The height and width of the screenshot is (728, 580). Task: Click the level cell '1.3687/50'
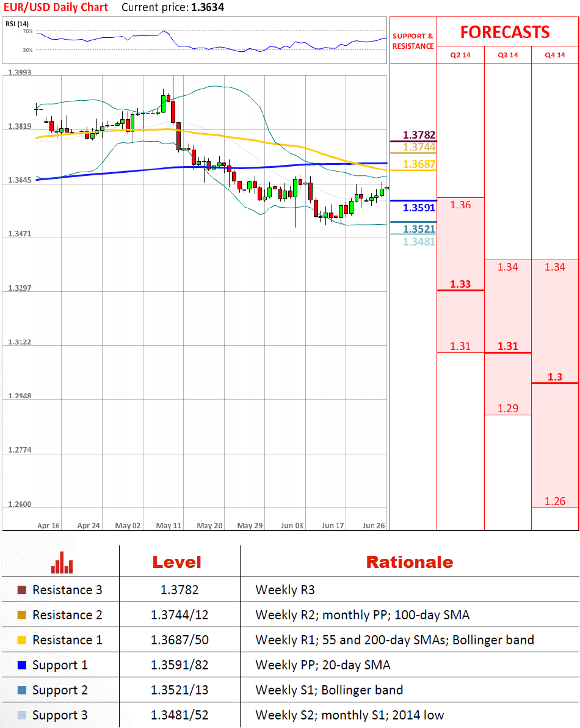click(x=179, y=640)
